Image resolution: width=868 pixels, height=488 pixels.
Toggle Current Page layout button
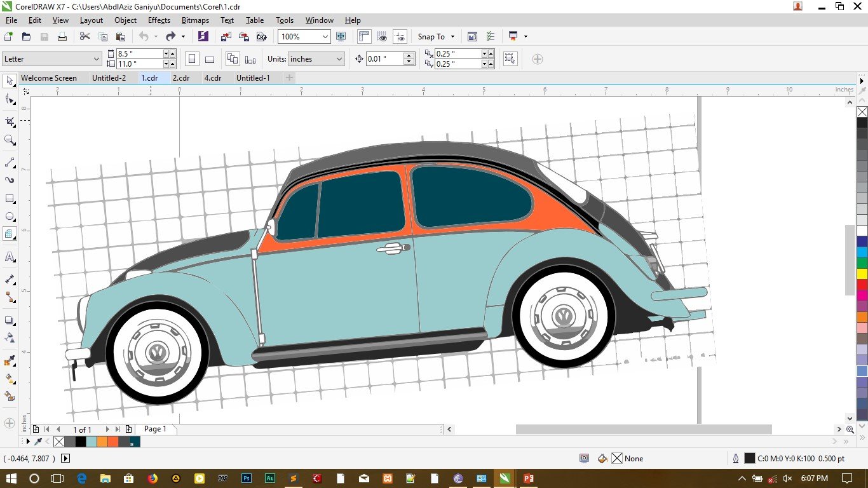(x=250, y=59)
